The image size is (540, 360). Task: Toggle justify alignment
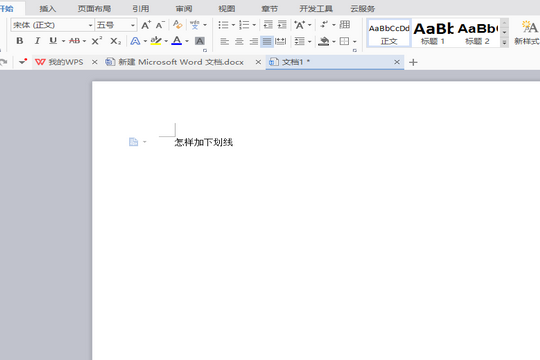267,41
